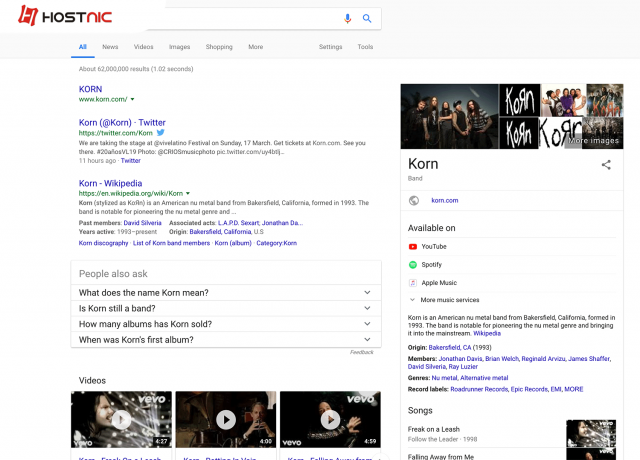640x460 pixels.
Task: Click the Feedback link under People also ask
Action: pos(362,352)
